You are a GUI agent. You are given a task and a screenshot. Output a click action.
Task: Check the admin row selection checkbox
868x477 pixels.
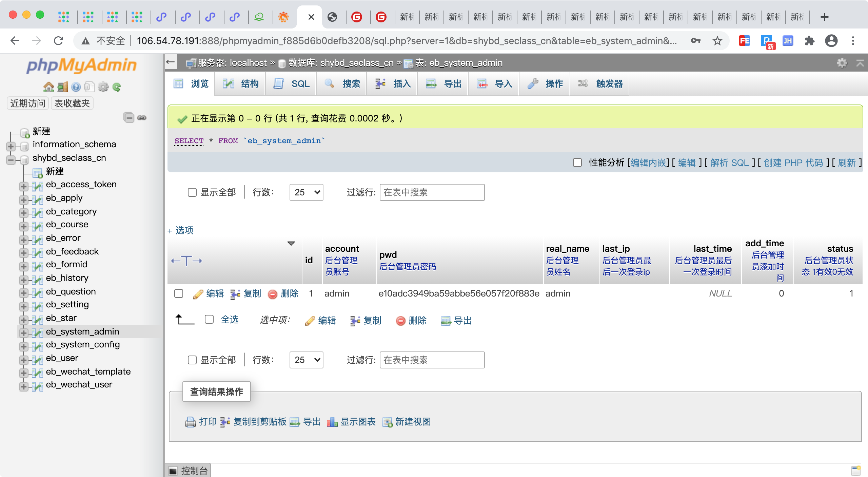[x=179, y=293]
